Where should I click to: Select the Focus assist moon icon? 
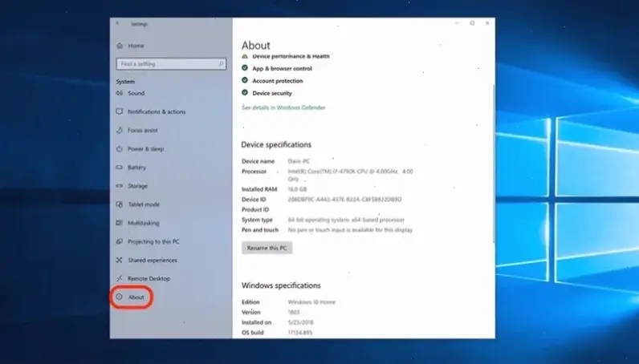coord(119,131)
